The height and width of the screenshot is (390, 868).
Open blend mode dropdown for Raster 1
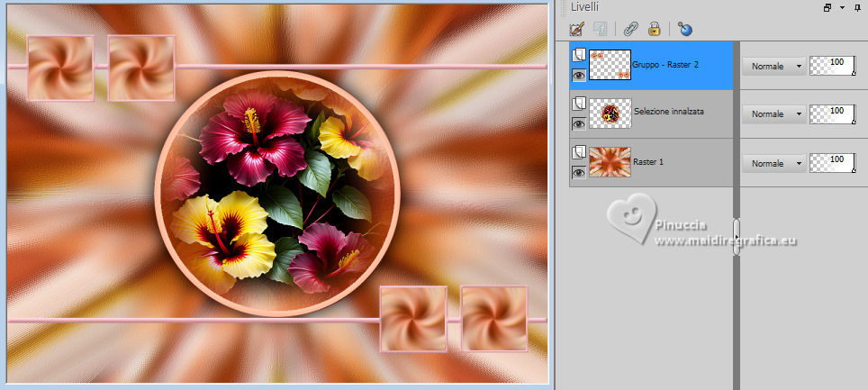[773, 163]
